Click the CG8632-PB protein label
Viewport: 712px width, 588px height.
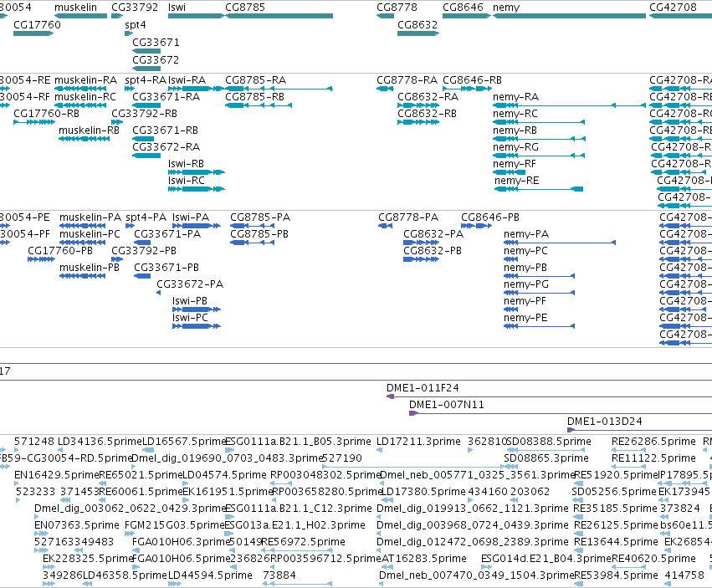pos(433,251)
